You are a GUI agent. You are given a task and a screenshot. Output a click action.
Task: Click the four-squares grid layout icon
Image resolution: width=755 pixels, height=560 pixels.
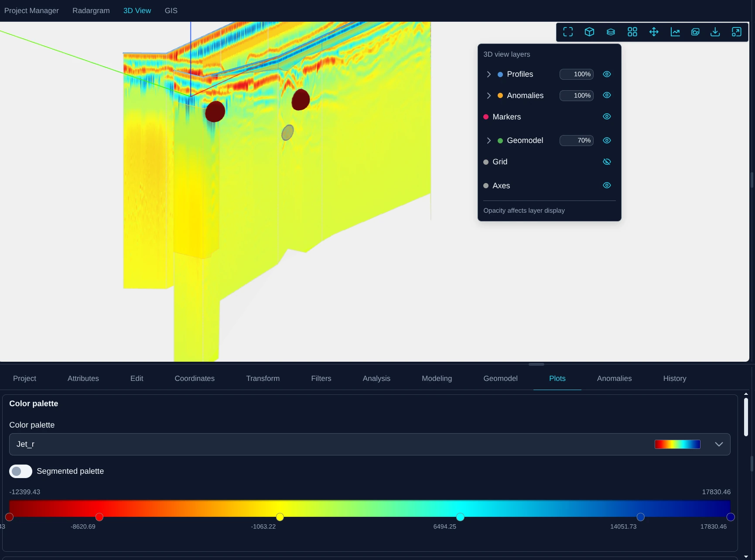point(632,32)
